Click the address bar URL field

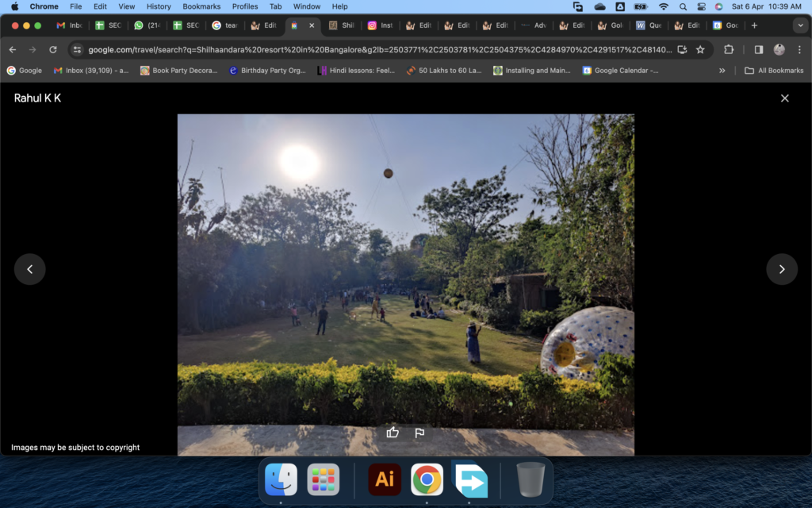pyautogui.click(x=379, y=49)
